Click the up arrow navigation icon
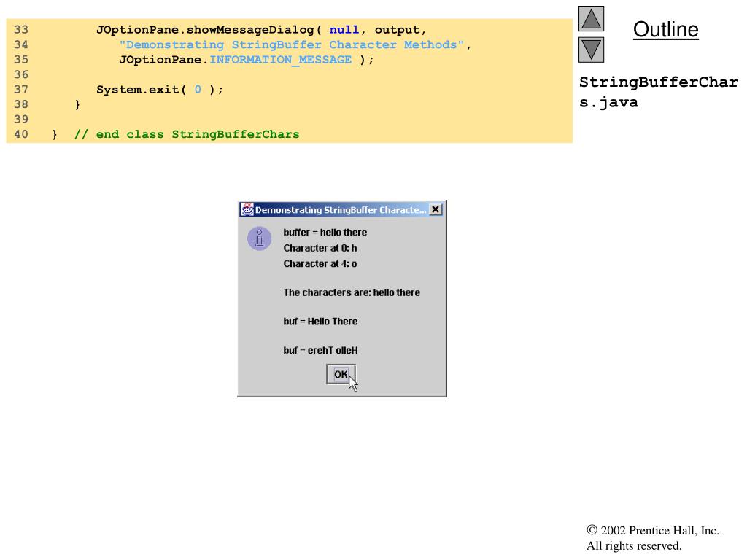Viewport: 747px width, 560px height. tap(591, 18)
